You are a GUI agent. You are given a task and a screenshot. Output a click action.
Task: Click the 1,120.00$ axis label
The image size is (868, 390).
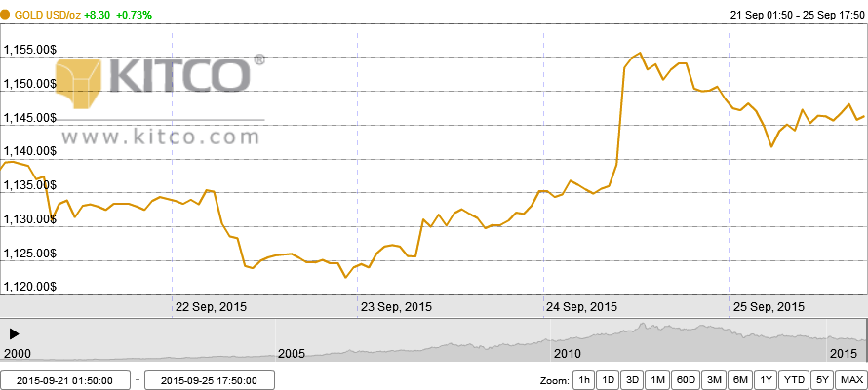[29, 287]
